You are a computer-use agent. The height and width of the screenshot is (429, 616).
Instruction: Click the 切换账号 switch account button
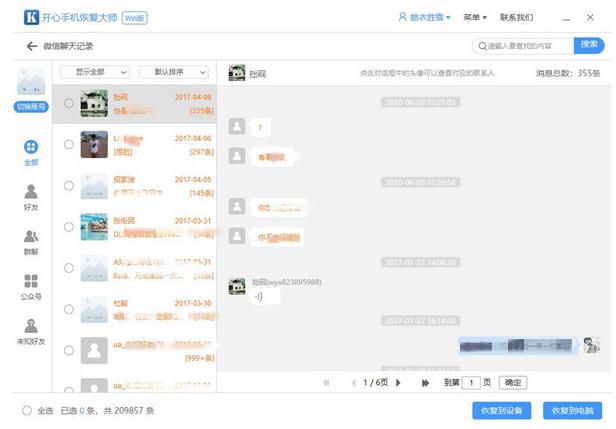[31, 106]
